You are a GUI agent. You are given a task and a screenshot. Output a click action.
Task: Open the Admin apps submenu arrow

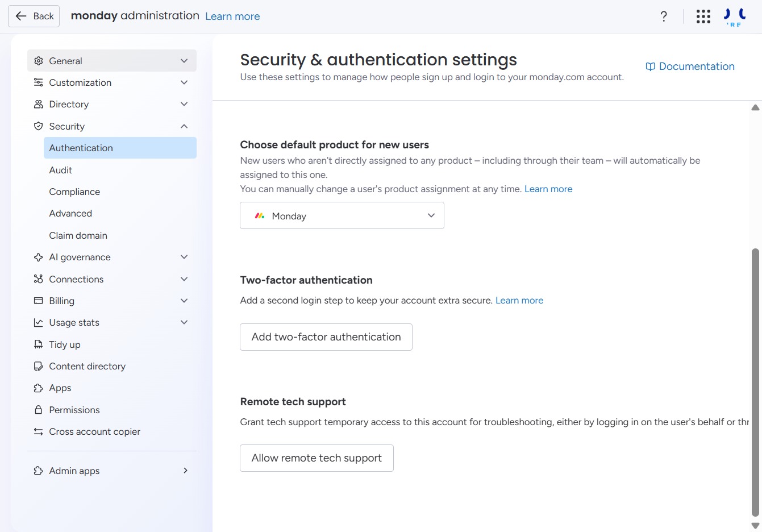click(x=185, y=471)
